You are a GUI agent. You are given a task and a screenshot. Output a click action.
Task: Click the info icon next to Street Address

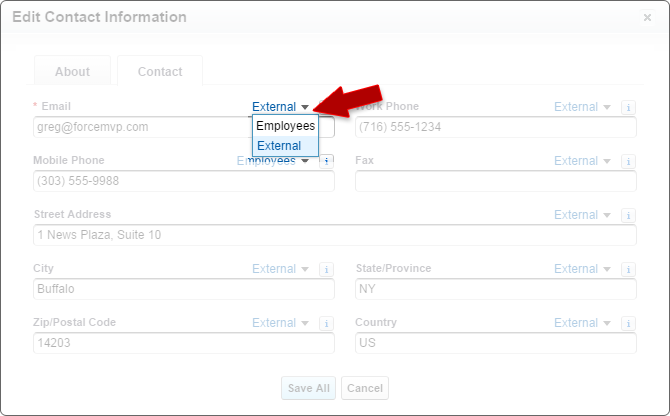tap(628, 215)
